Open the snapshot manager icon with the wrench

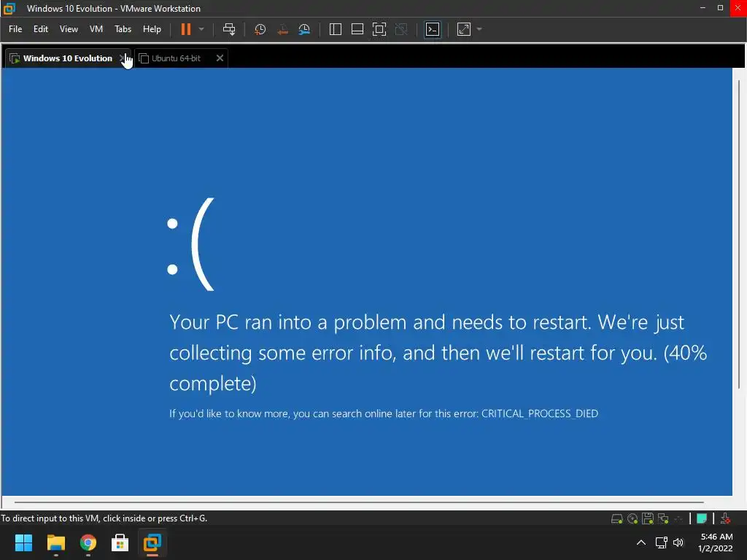(304, 29)
